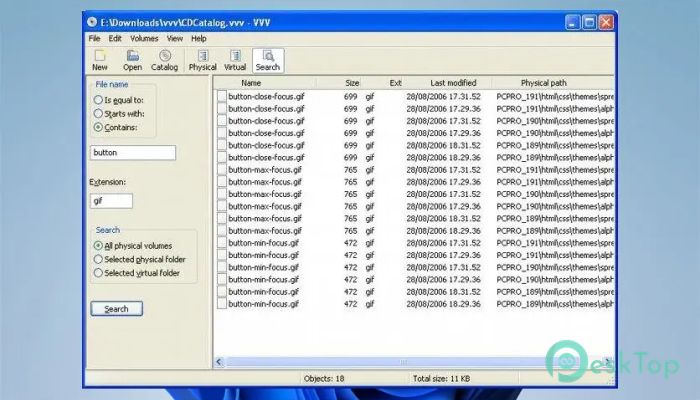
Task: Choose 'All physical volumes' search scope
Action: click(x=98, y=246)
